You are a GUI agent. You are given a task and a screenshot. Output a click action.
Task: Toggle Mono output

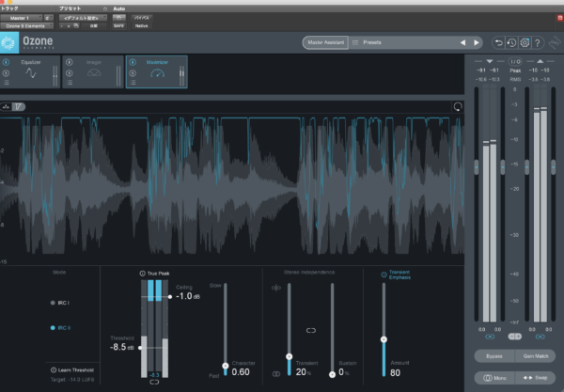click(x=494, y=378)
